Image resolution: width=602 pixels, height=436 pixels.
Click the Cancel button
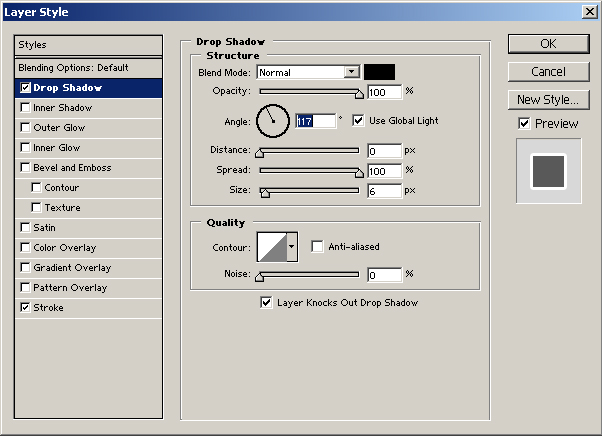click(549, 72)
